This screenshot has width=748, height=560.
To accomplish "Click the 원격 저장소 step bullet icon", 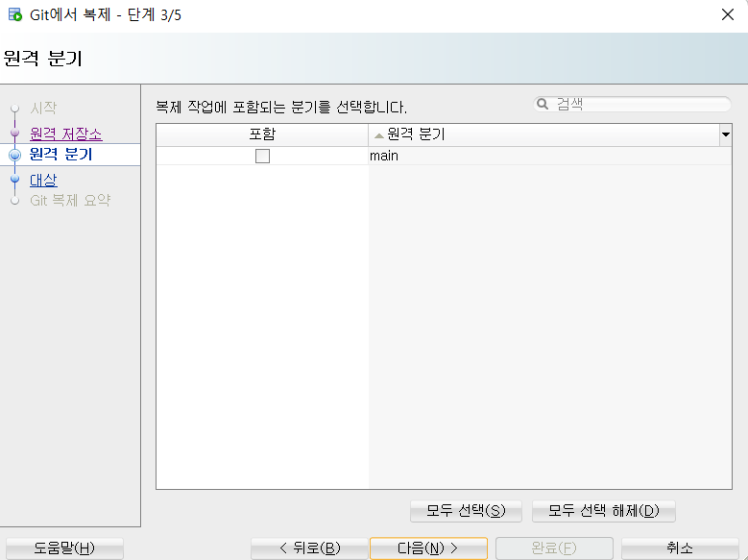I will point(15,133).
